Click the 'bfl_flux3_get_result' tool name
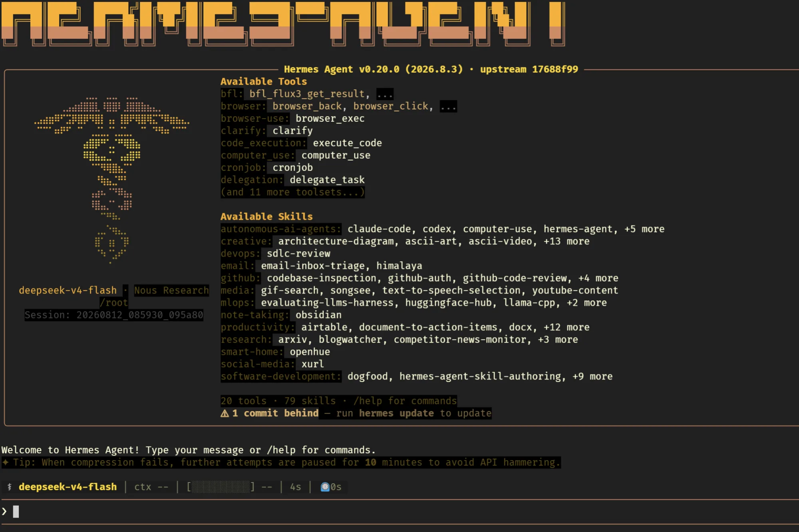Screen dimensions: 799x532 click(307, 94)
